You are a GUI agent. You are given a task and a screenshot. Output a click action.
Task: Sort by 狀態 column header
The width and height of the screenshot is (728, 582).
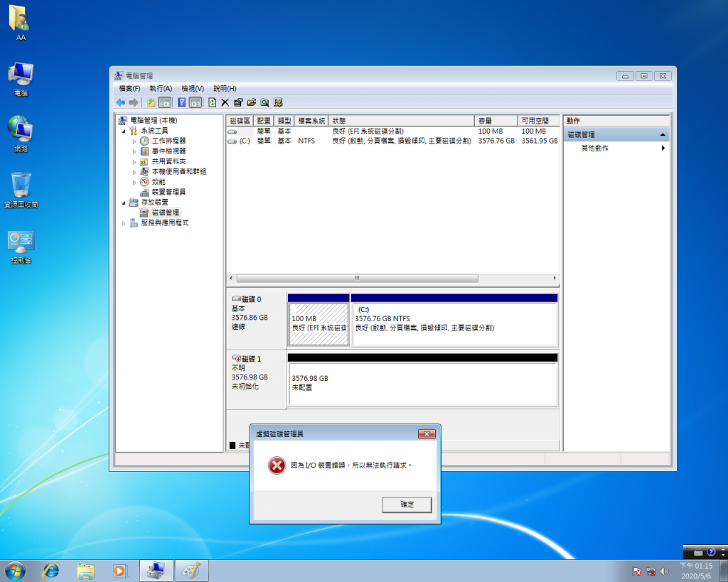401,121
